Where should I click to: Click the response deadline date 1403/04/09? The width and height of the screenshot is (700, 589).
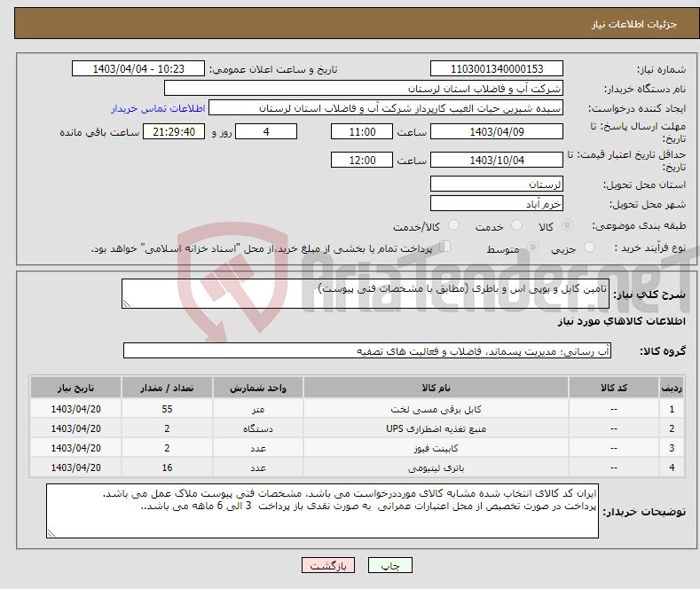coord(497,131)
